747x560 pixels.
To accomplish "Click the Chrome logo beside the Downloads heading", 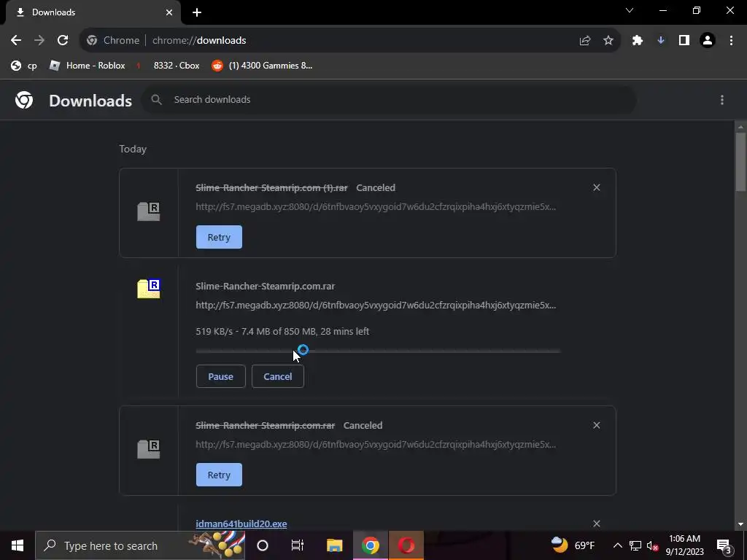I will click(x=24, y=100).
